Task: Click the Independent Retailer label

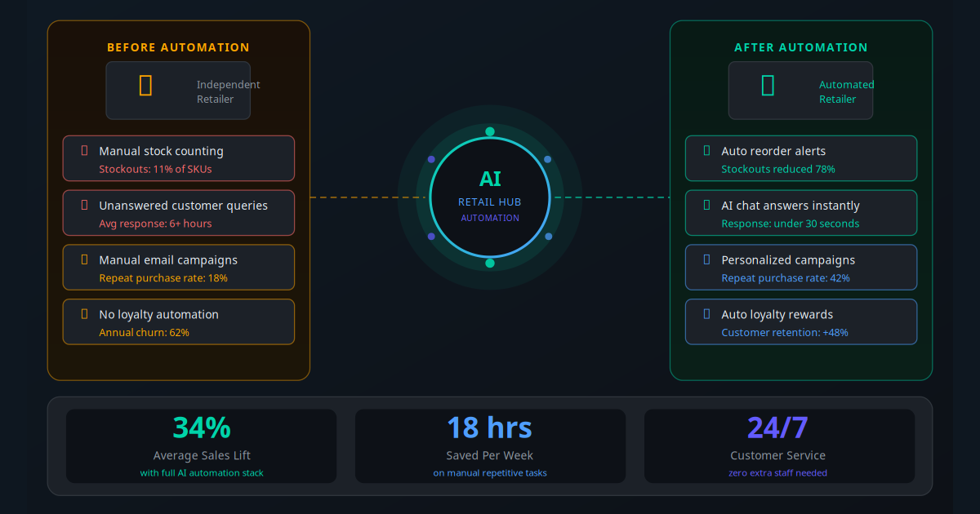Action: pos(229,92)
